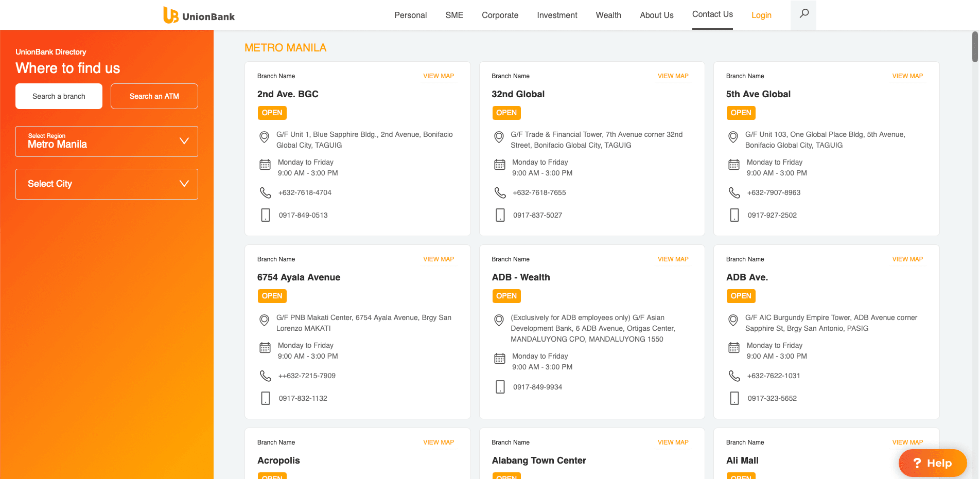Open the Help chat button
This screenshot has width=980, height=479.
tap(933, 463)
